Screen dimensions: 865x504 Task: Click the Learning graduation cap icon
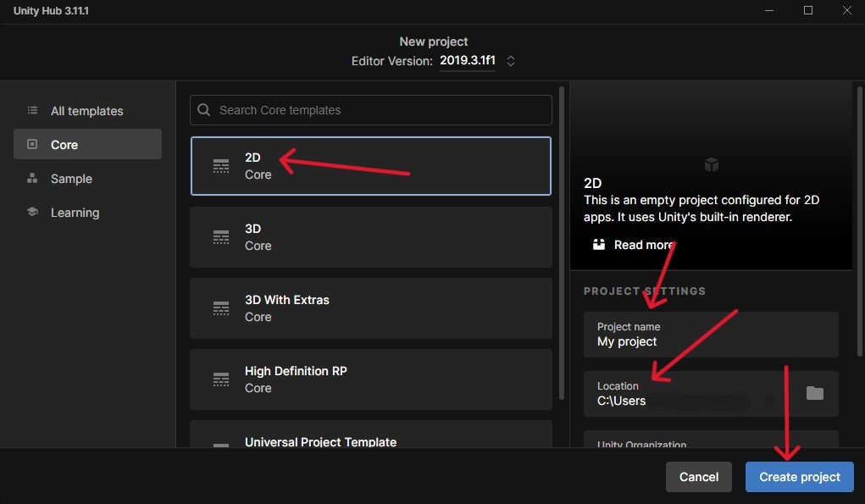32,212
